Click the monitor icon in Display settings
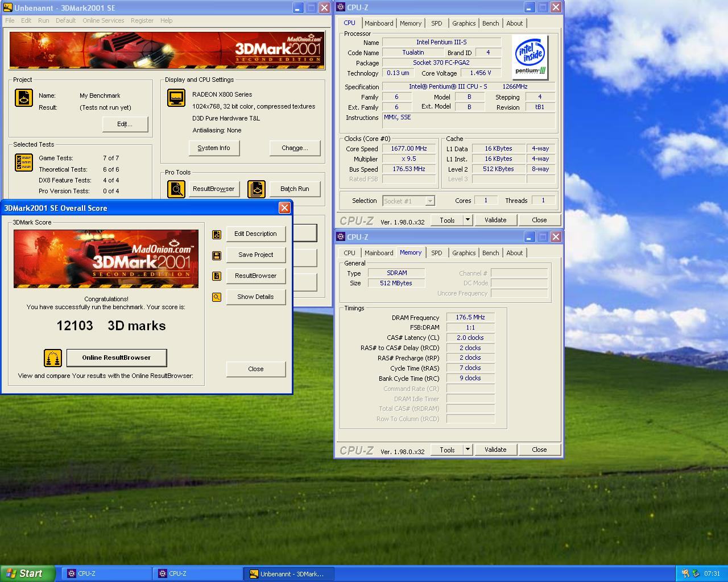This screenshot has width=728, height=582. tap(176, 98)
